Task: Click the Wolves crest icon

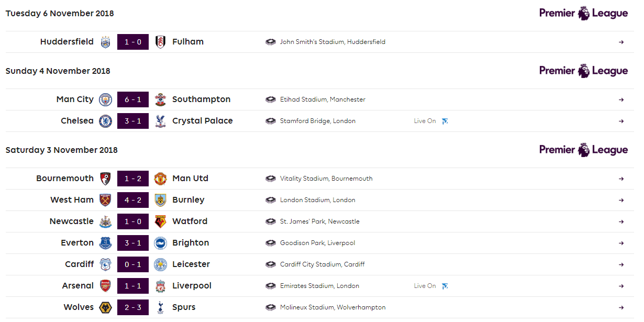Action: (x=105, y=307)
